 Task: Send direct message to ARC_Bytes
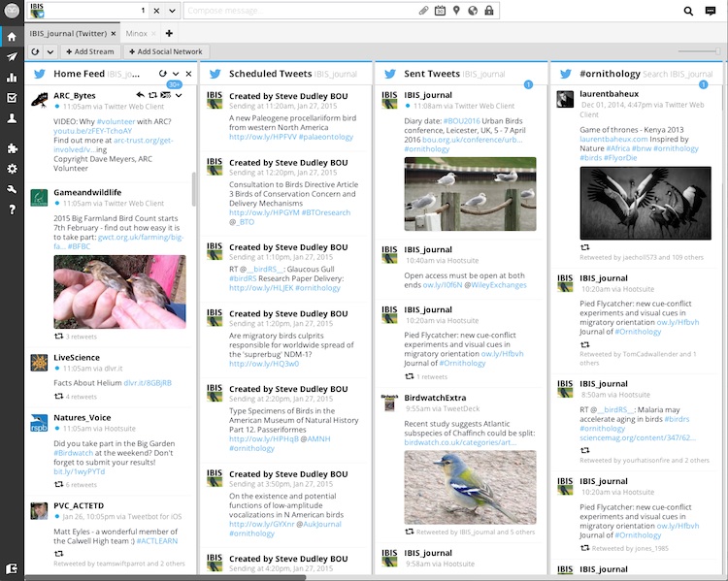165,95
